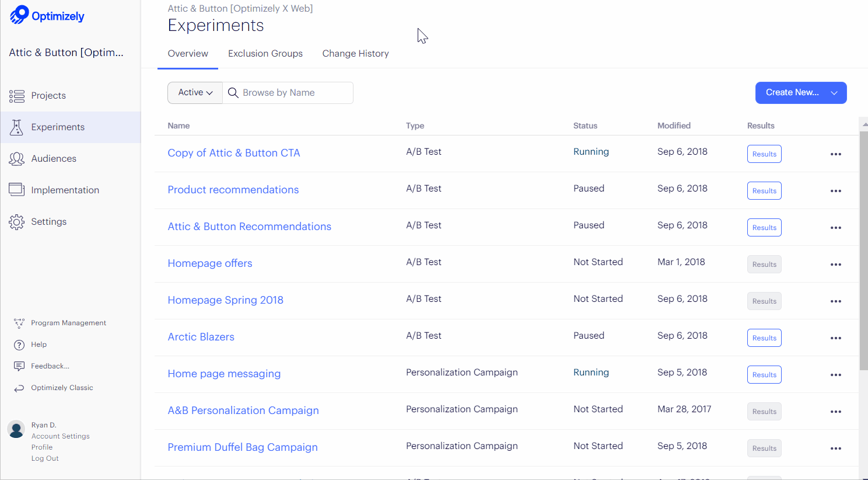This screenshot has height=480, width=868.
Task: Click the Account Settings link
Action: (61, 436)
